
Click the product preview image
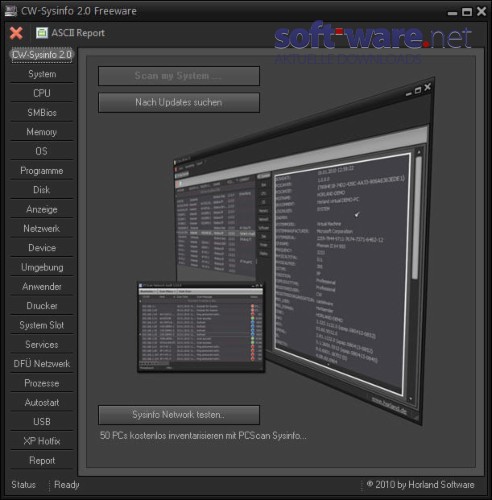[x=286, y=251]
